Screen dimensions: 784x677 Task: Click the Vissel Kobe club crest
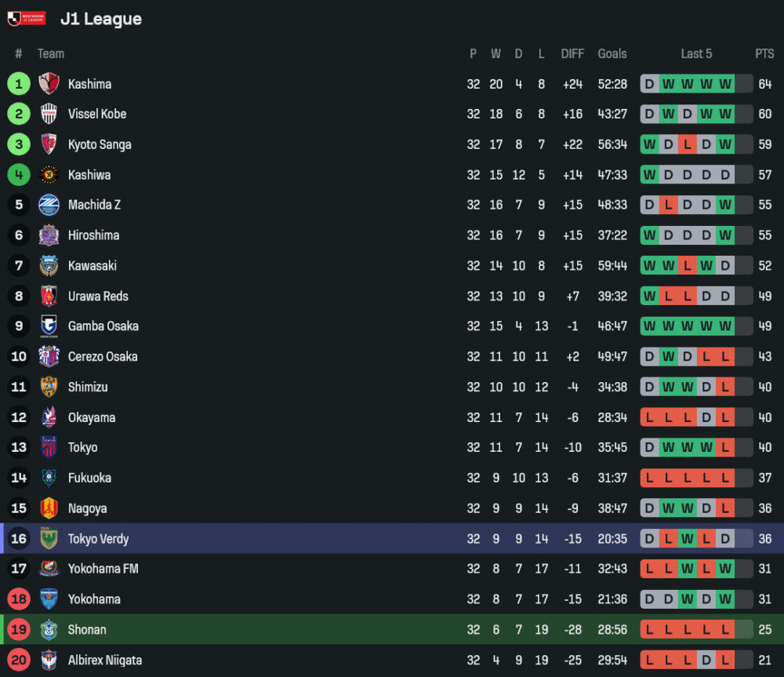[49, 114]
